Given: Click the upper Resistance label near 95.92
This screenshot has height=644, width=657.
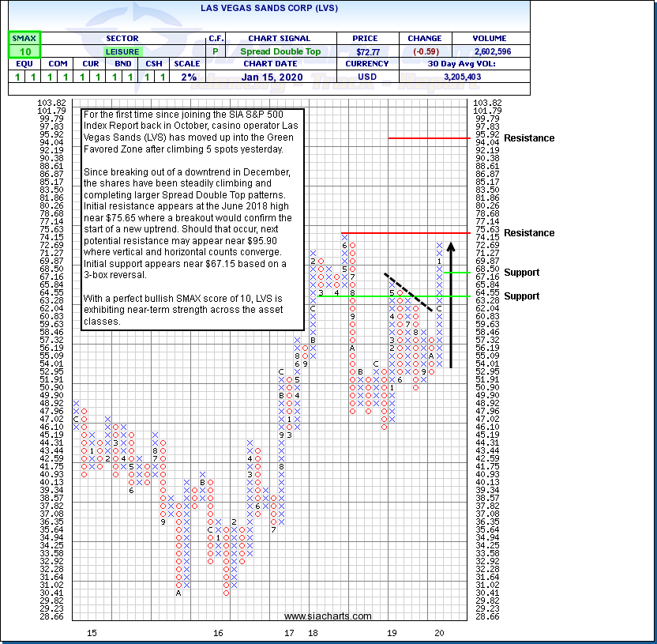Looking at the screenshot, I should (529, 138).
